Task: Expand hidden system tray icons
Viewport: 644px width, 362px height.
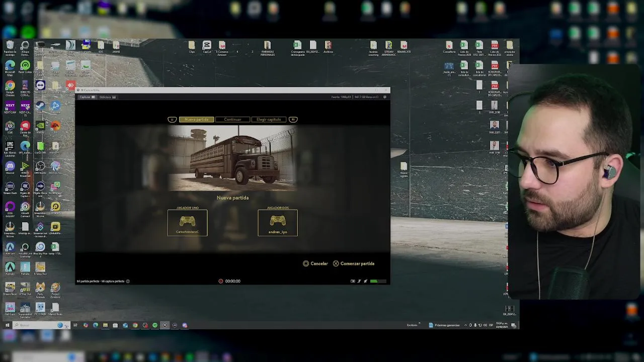Action: coord(465,325)
